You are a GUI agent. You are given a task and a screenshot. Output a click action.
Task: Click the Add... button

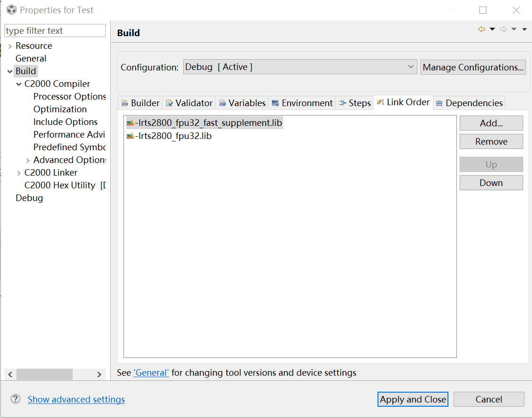click(x=491, y=123)
